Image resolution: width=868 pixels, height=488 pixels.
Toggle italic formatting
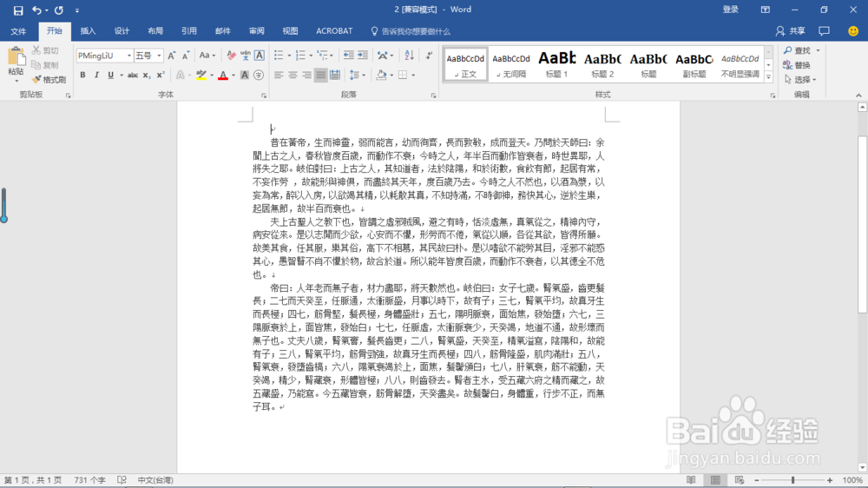tap(96, 76)
